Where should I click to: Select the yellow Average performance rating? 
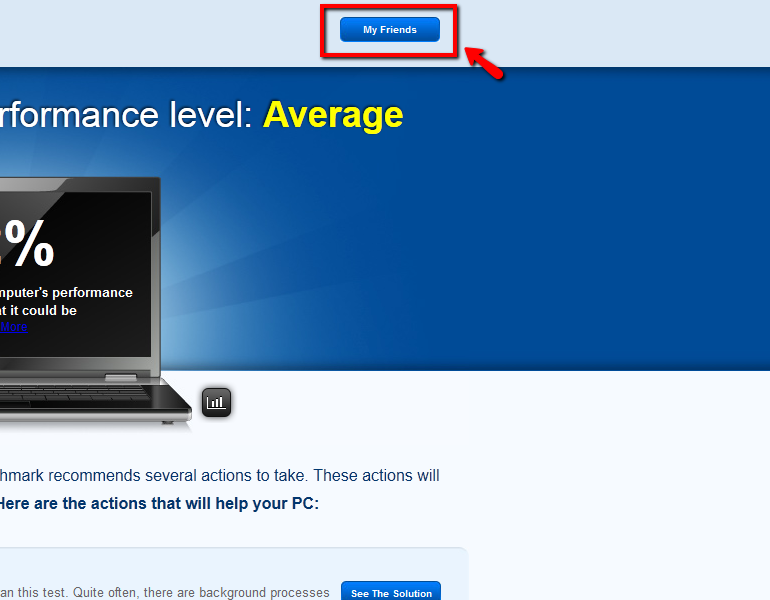click(333, 116)
